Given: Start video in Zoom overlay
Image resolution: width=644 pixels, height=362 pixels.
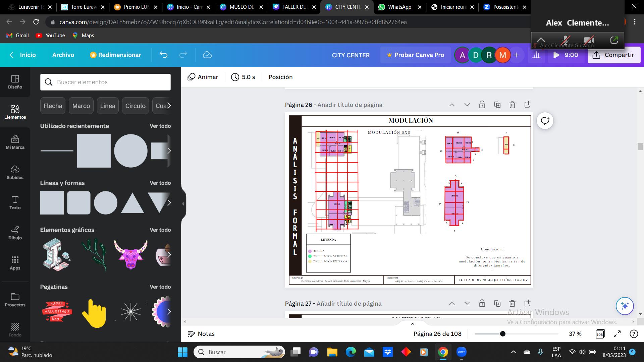Looking at the screenshot, I should [589, 40].
